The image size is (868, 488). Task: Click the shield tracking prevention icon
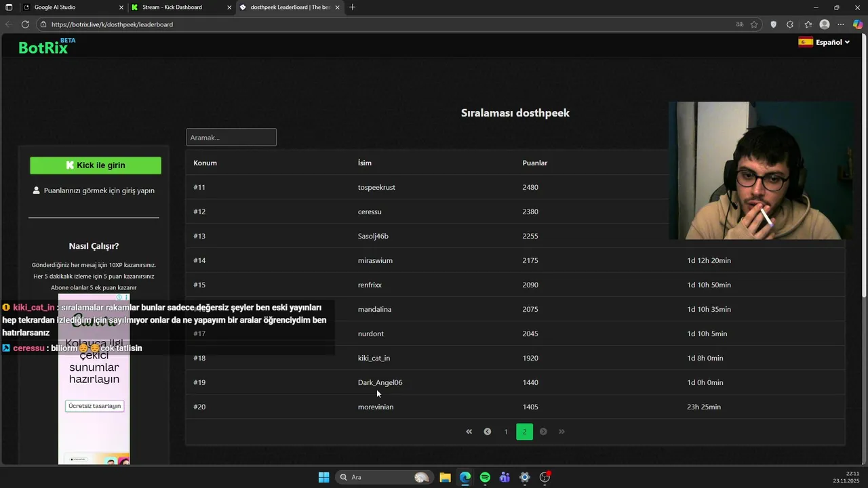pyautogui.click(x=773, y=24)
